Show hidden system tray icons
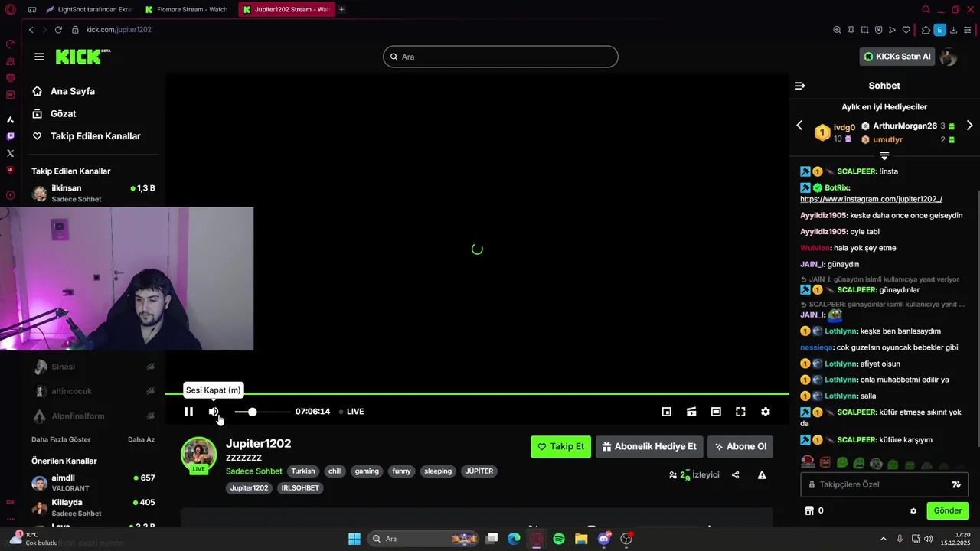Image resolution: width=980 pixels, height=551 pixels. pyautogui.click(x=883, y=539)
